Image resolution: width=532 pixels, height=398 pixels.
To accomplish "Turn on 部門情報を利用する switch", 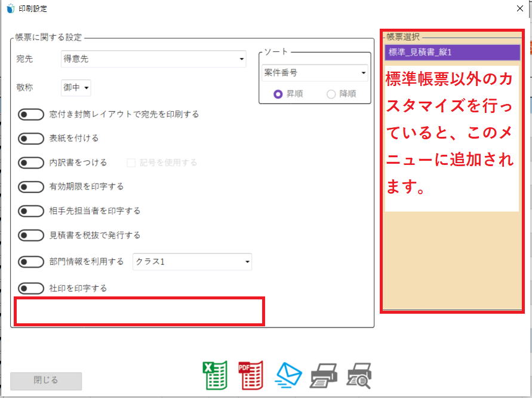I will [31, 262].
